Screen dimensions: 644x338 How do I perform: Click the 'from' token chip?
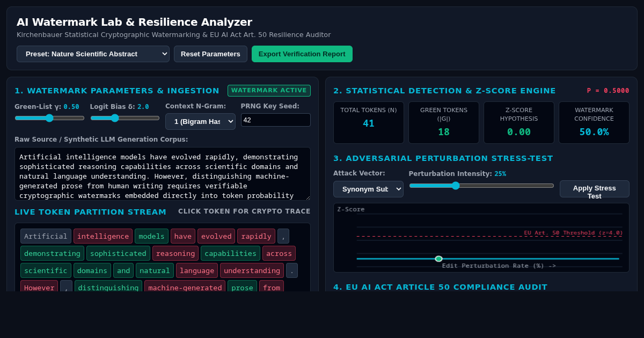click(272, 287)
